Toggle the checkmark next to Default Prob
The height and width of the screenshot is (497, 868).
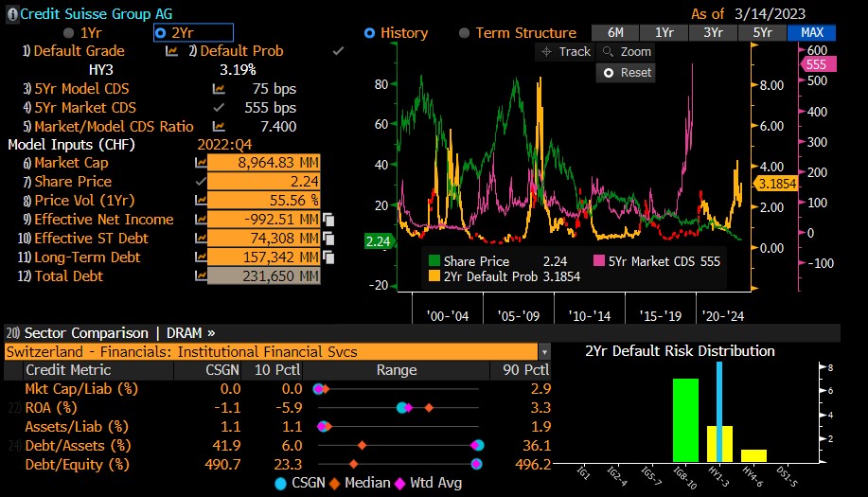(338, 51)
